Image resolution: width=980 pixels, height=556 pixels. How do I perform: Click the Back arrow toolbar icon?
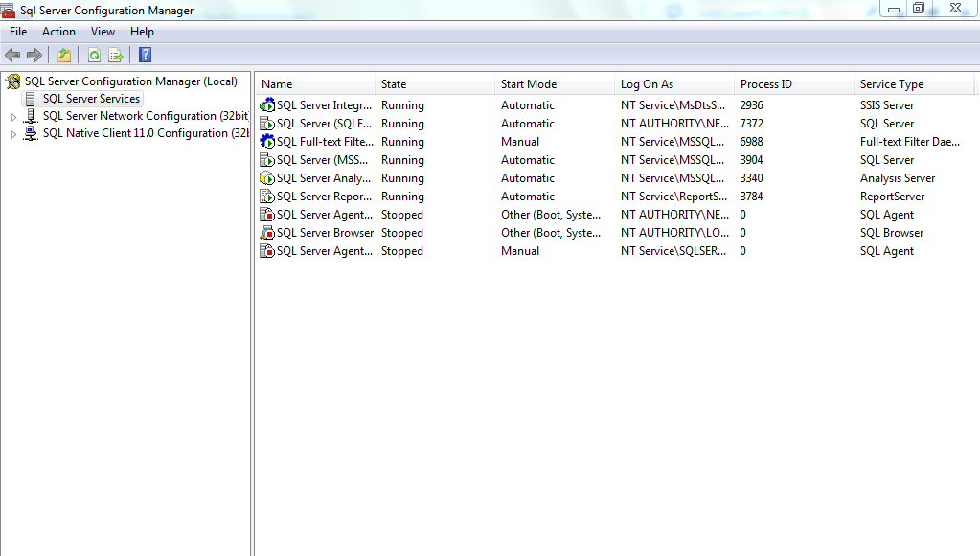[x=12, y=55]
